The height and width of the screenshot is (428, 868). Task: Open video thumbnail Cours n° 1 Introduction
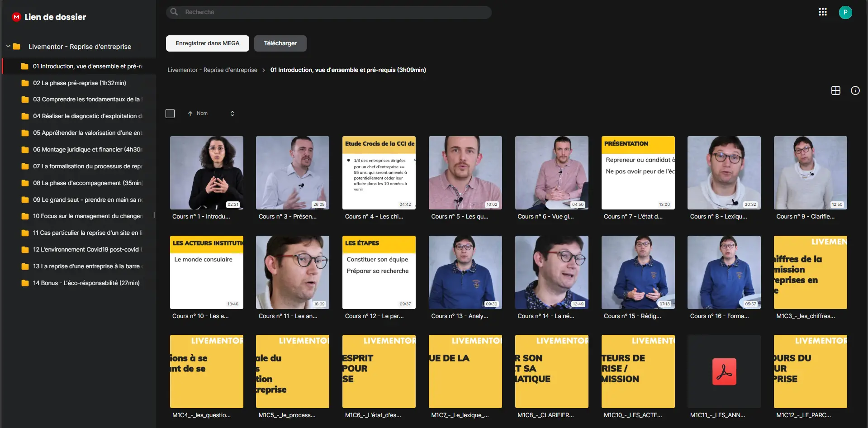coord(207,173)
